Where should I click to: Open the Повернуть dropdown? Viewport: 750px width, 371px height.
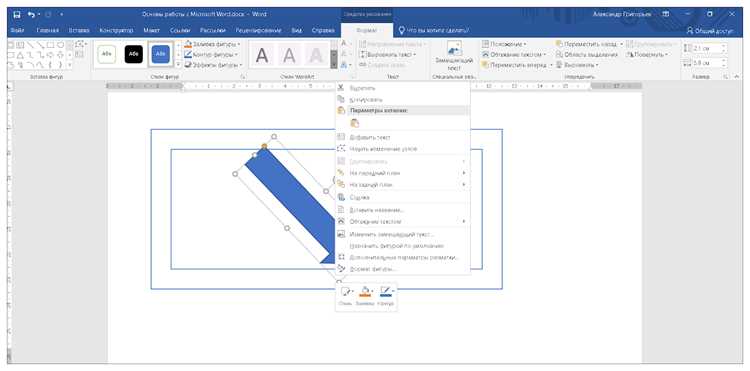648,55
